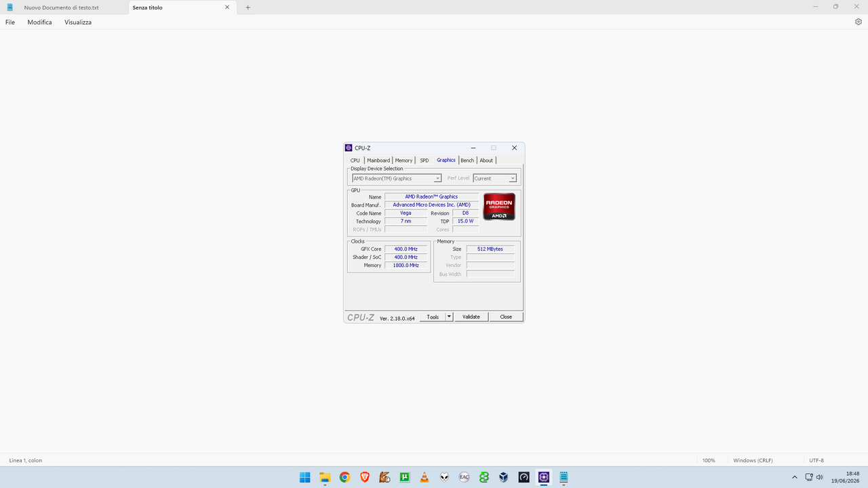The image size is (868, 488).
Task: Open uTorrent from the taskbar
Action: pyautogui.click(x=404, y=477)
